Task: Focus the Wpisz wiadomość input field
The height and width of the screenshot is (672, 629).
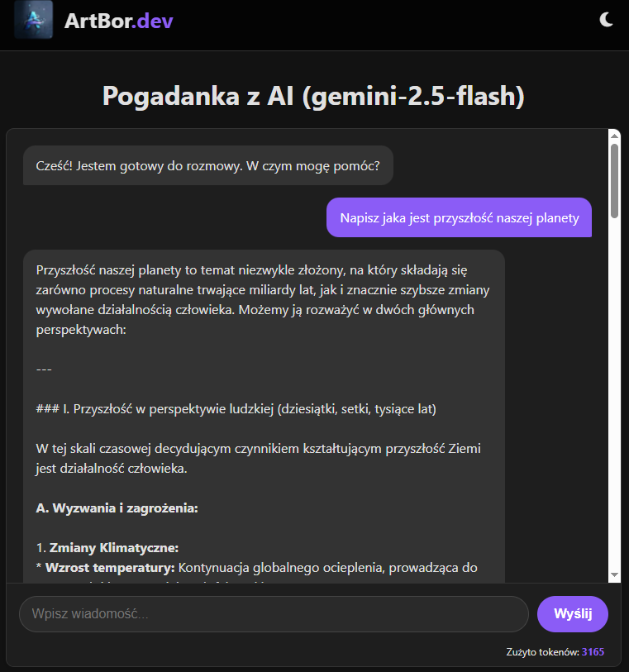Action: (273, 614)
